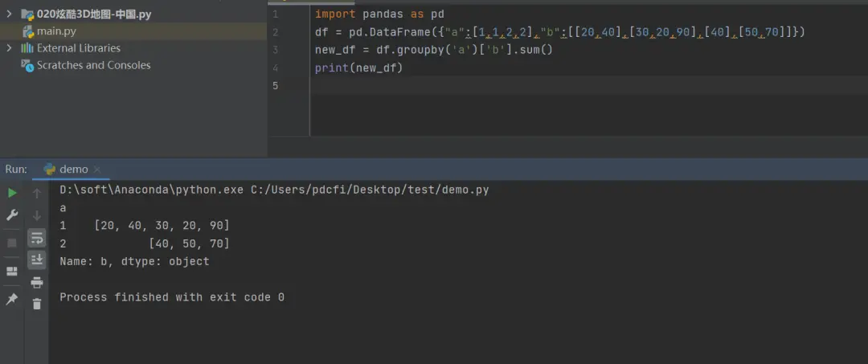Viewport: 868px width, 364px height.
Task: Click line number 3 in editor gutter
Action: click(276, 51)
